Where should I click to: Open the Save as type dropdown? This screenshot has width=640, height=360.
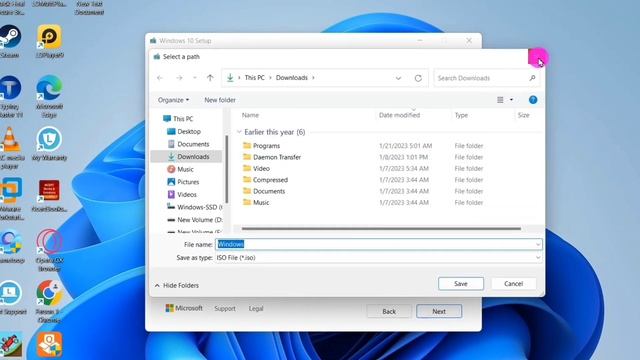[x=538, y=258]
